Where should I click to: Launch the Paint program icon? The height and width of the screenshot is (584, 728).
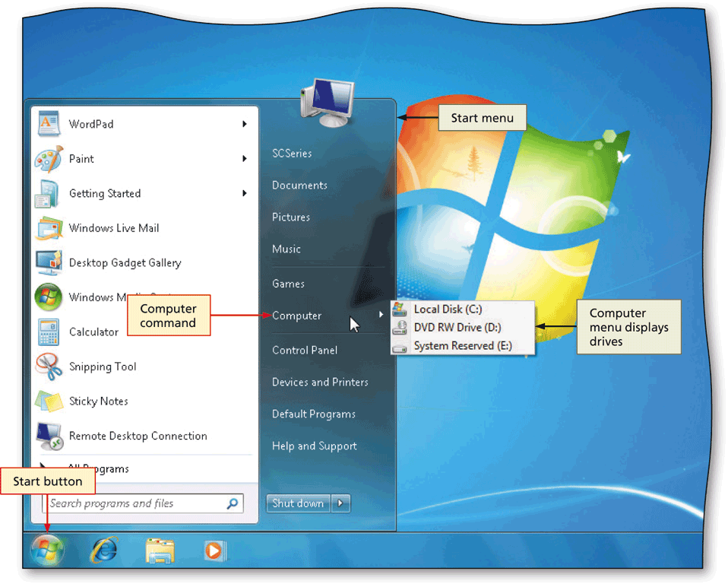click(49, 159)
